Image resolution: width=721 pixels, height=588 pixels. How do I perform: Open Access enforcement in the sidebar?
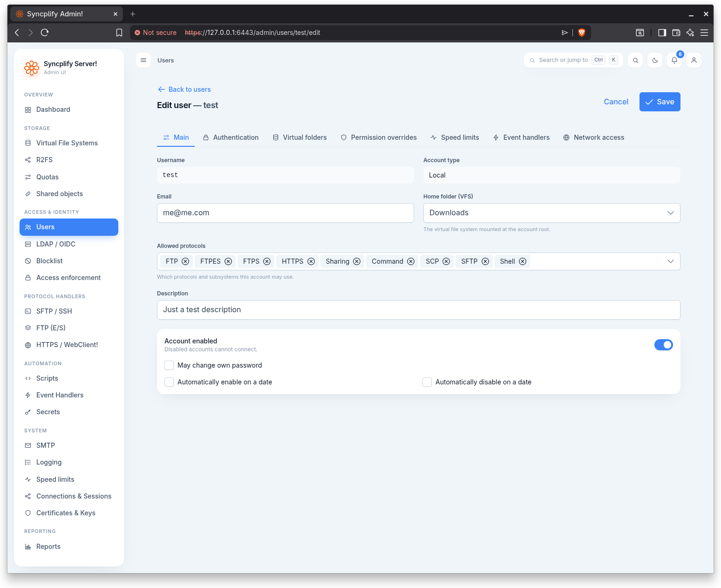point(69,278)
